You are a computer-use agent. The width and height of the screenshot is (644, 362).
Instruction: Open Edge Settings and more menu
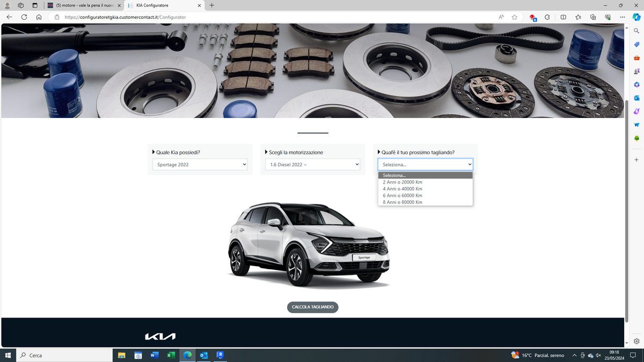click(623, 17)
